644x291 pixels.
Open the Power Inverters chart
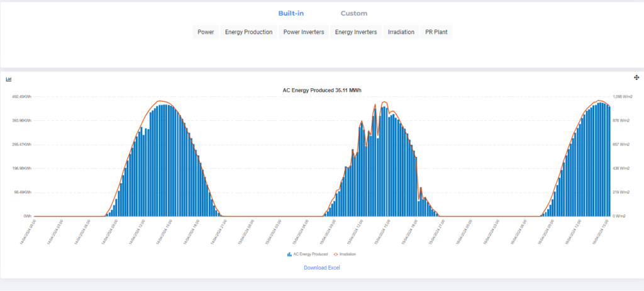[304, 32]
